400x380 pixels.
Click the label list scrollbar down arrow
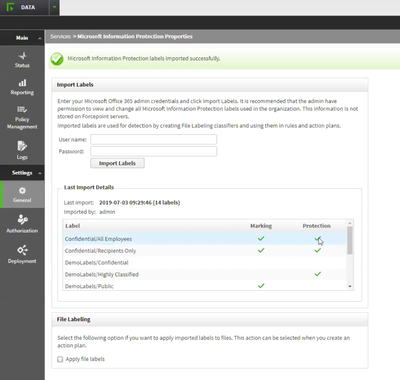click(350, 286)
